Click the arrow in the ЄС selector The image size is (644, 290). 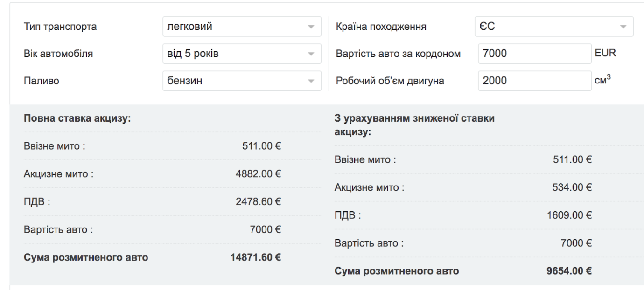623,27
